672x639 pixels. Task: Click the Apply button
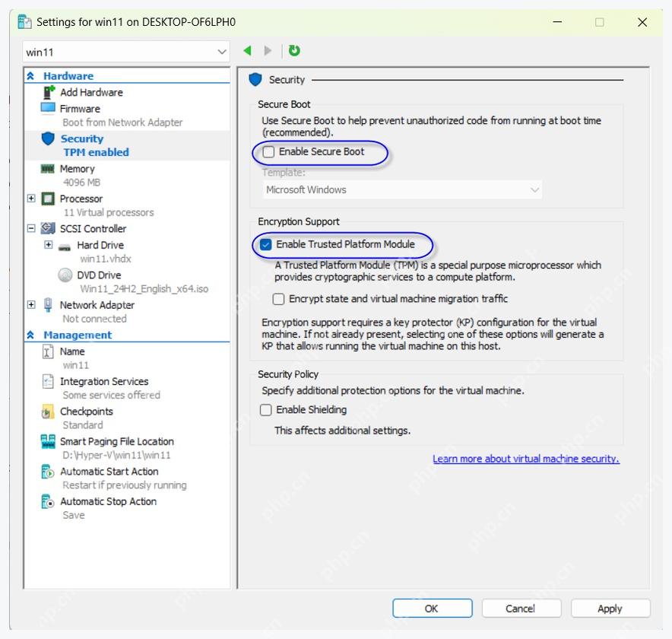click(610, 609)
